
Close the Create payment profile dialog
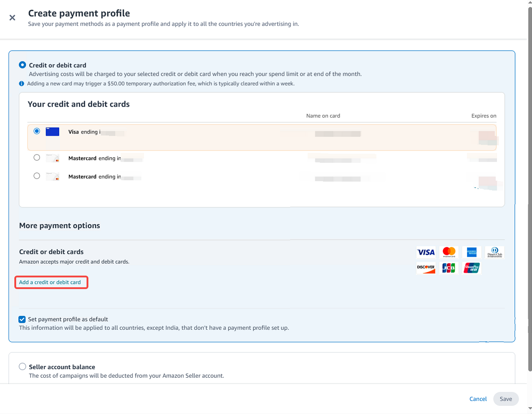pos(12,18)
